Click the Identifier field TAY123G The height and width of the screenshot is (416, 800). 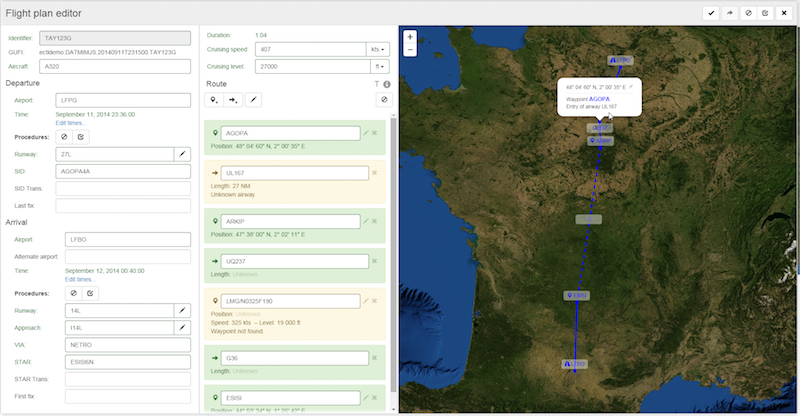click(x=115, y=38)
